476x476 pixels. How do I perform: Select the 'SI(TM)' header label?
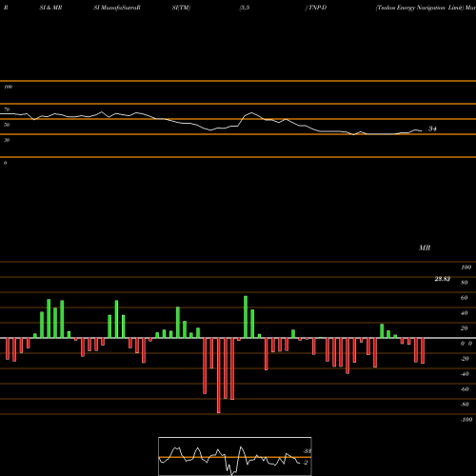(181, 8)
